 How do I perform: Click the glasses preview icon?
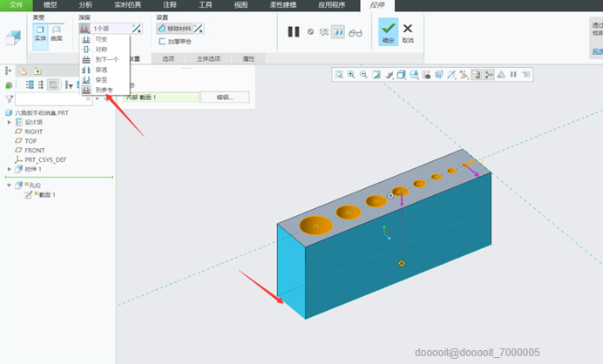pyautogui.click(x=355, y=32)
